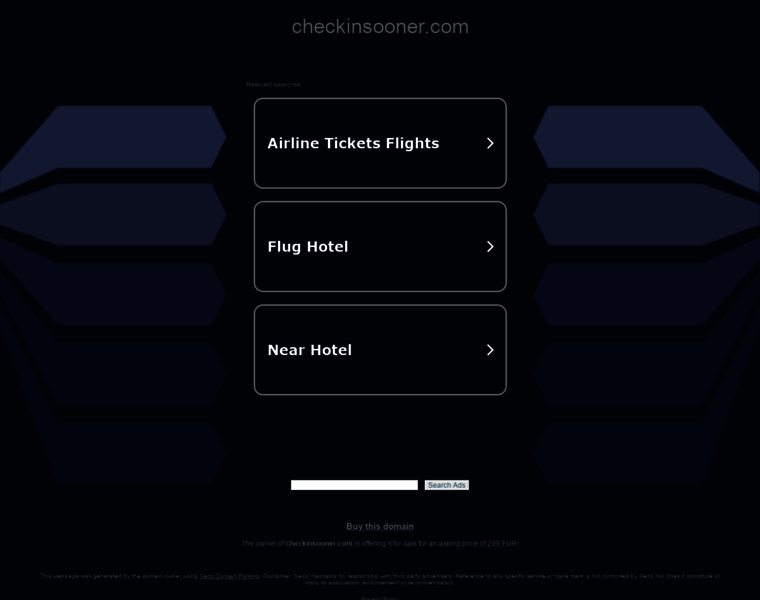Click the Disclaimer text in the footer
The width and height of the screenshot is (760, 600).
tap(275, 576)
